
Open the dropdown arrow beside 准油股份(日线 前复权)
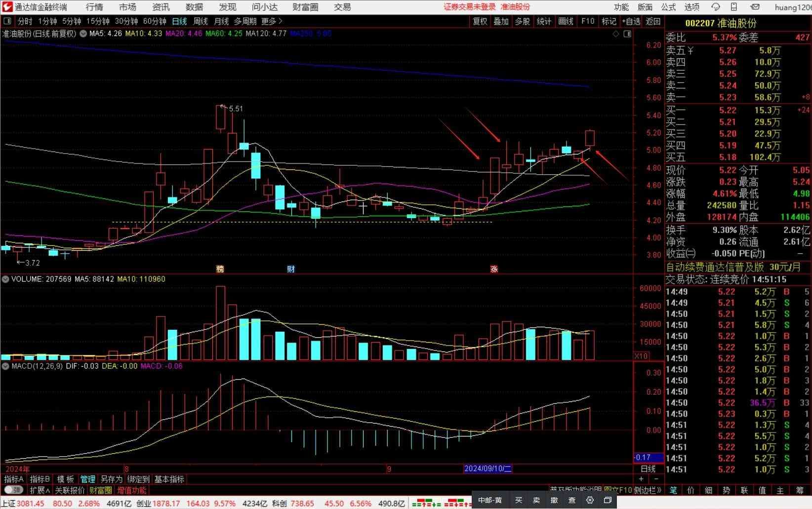point(83,34)
